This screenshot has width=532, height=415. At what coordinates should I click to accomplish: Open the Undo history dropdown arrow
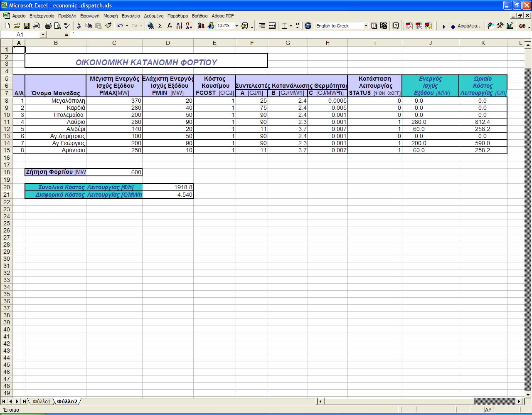click(x=126, y=26)
